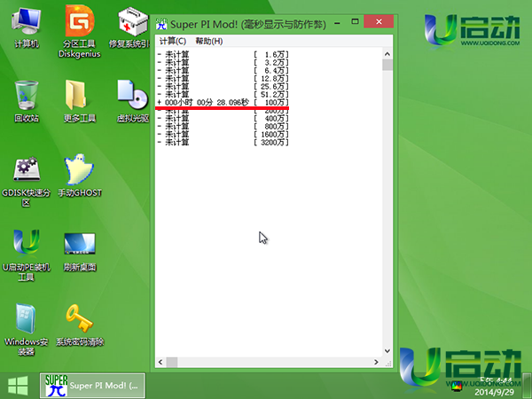The image size is (532, 399).
Task: Open the 更多工具 folder icon
Action: pyautogui.click(x=80, y=101)
